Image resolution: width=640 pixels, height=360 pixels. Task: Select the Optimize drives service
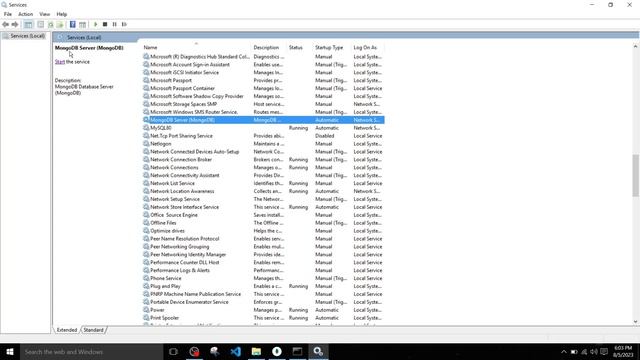[x=167, y=231]
